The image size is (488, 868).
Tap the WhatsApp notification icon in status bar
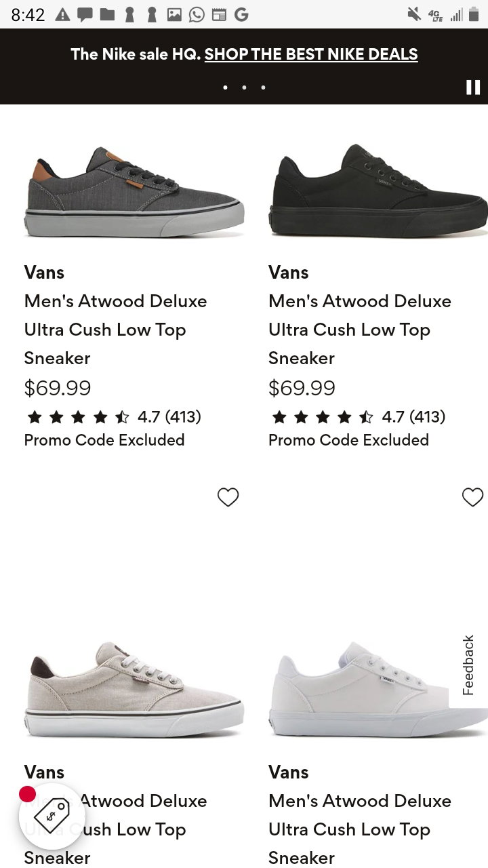(x=197, y=14)
